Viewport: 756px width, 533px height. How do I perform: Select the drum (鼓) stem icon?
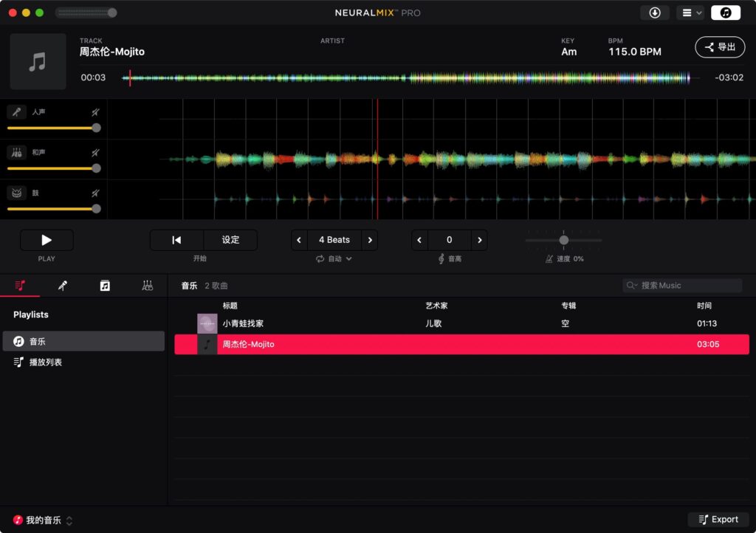pos(16,193)
